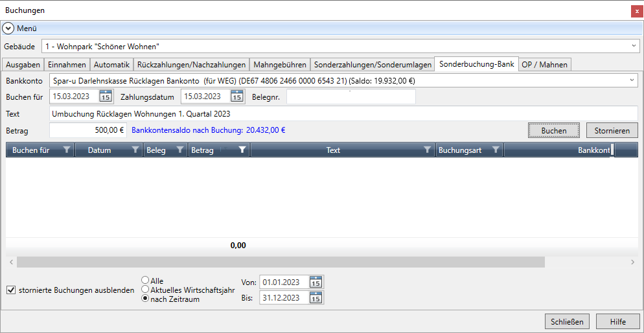Screen dimensions: 644x333
Task: Click filter icon in Buchungsart column
Action: click(x=495, y=150)
